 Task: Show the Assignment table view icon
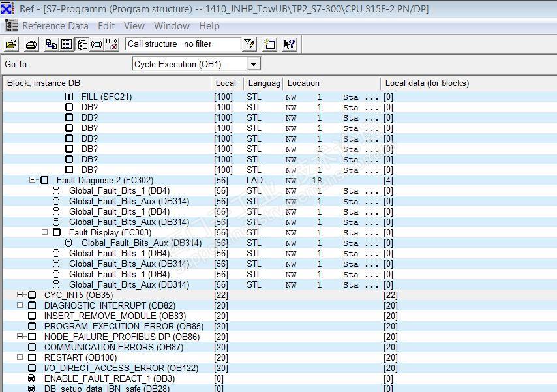[67, 44]
